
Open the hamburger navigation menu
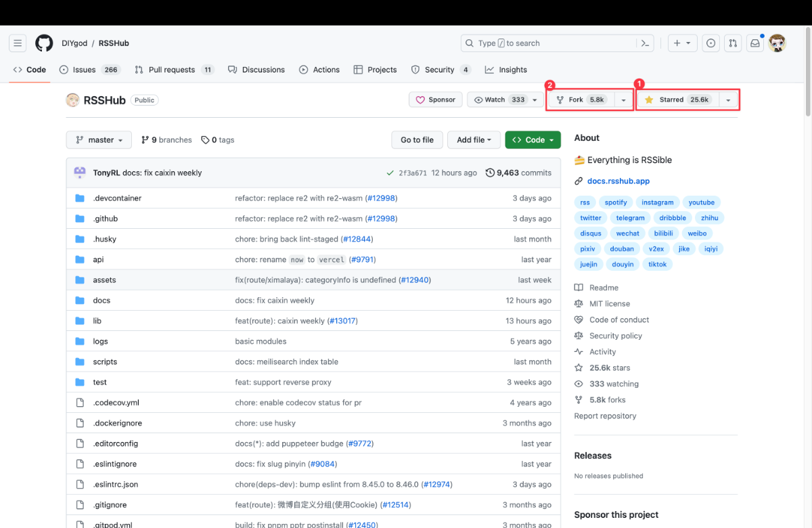18,43
